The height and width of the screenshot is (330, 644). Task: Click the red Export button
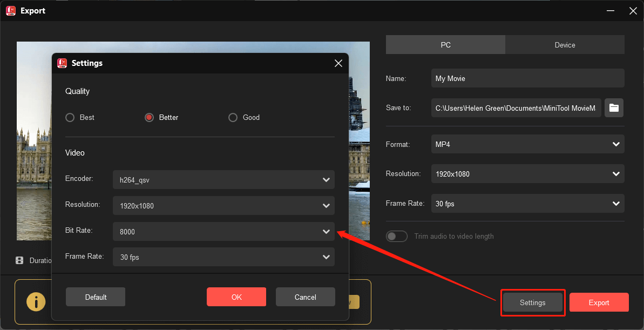599,302
